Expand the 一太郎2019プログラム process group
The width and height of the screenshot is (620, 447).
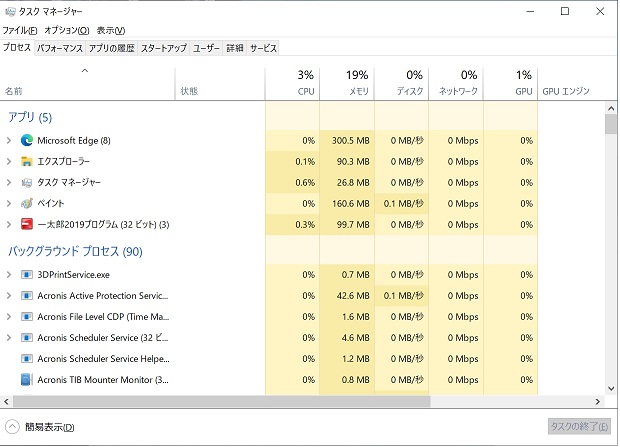[x=9, y=224]
